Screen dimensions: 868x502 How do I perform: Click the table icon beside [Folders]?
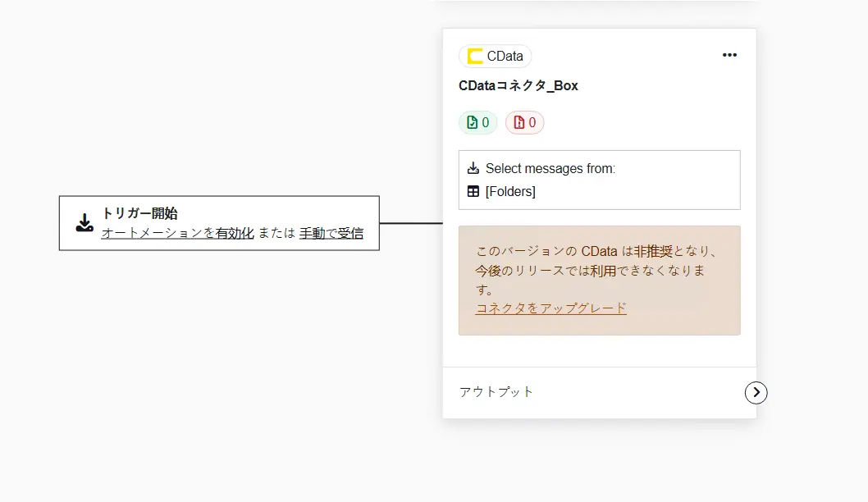[x=473, y=191]
